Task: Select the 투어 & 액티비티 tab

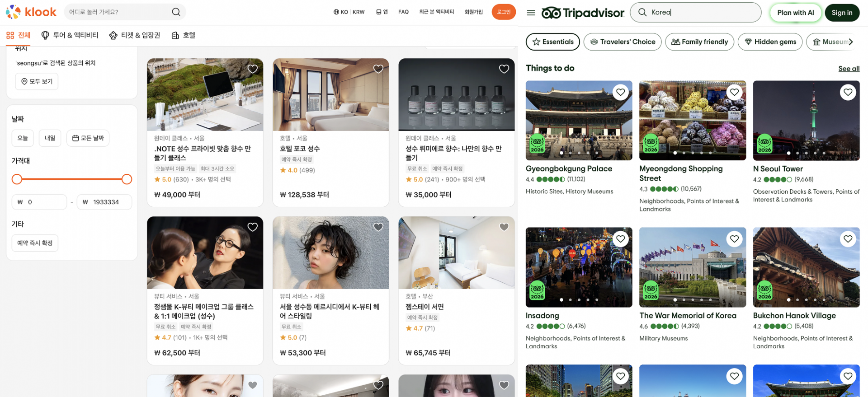Action: (x=70, y=35)
